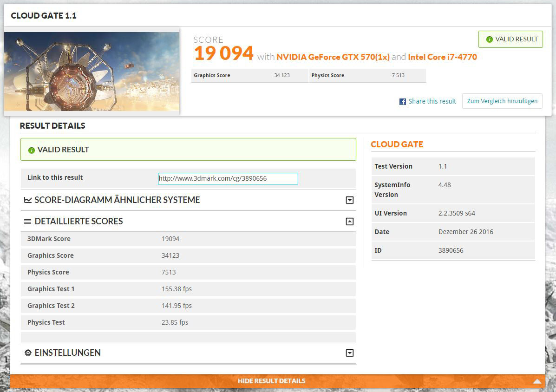Collapse Detaillierte Scores using its arrow
The image size is (556, 392).
350,222
